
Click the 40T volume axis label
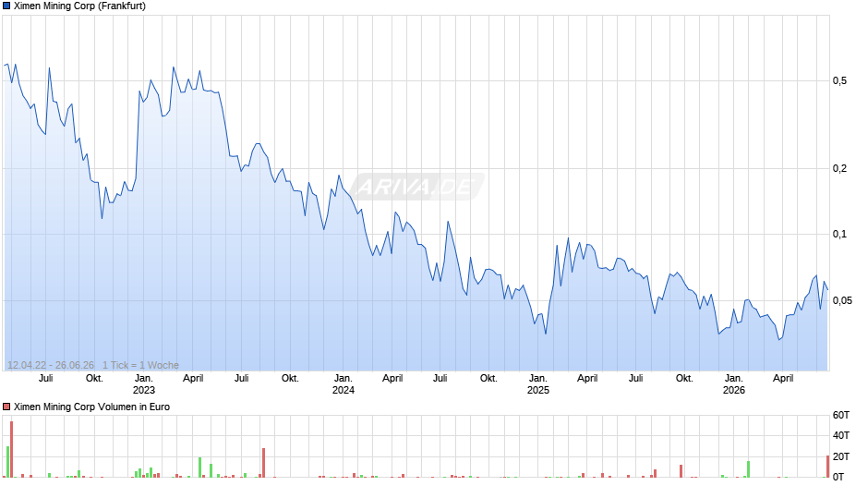coord(841,435)
